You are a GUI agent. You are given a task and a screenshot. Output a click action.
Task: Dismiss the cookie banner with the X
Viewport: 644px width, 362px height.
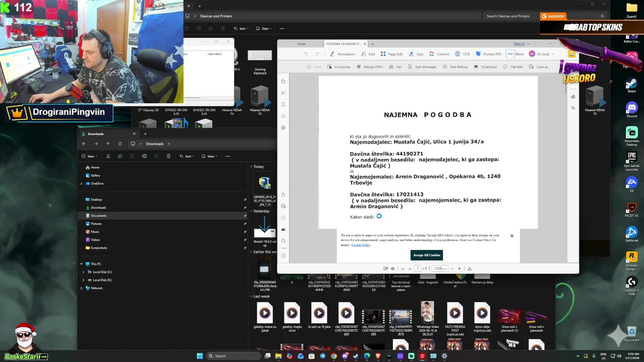pyautogui.click(x=512, y=236)
